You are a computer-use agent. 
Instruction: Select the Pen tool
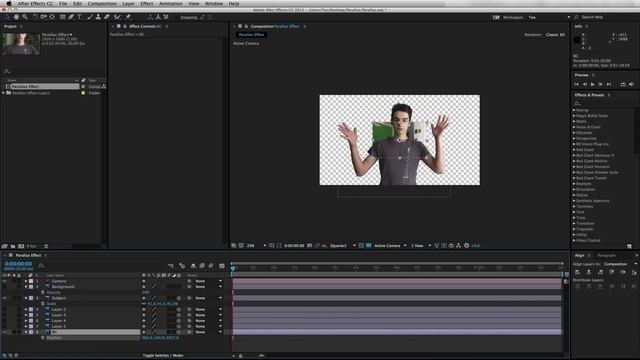tap(71, 17)
